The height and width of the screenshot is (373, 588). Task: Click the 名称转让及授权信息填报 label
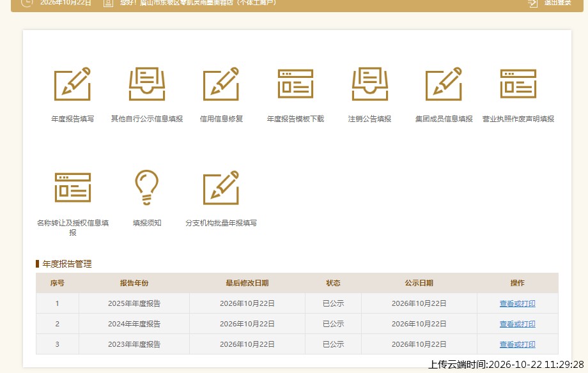(73, 227)
